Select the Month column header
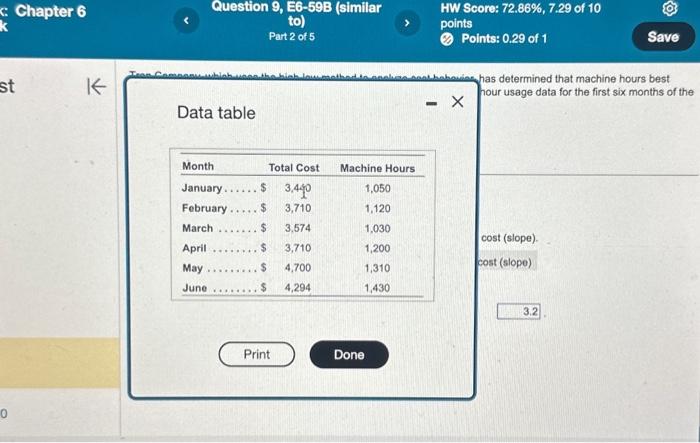The width and height of the screenshot is (700, 443). [198, 166]
